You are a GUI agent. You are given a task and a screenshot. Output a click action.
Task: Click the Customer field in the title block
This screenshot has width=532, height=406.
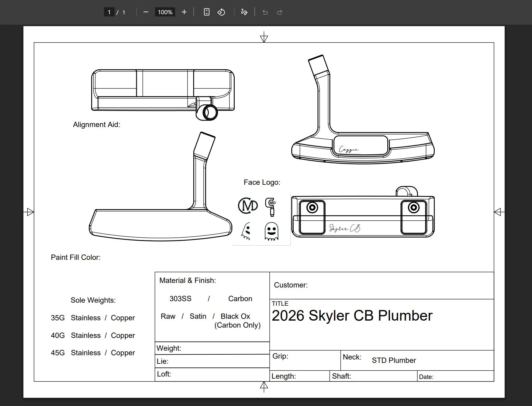[x=291, y=285]
